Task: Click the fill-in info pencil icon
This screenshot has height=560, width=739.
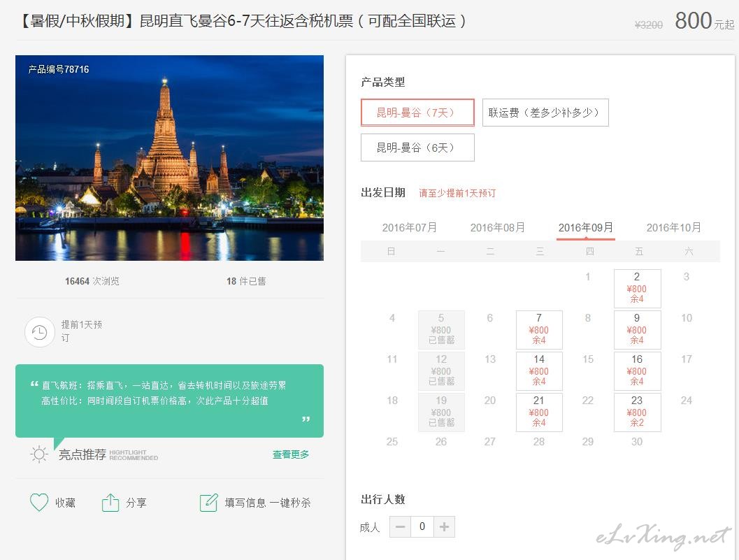Action: click(209, 503)
